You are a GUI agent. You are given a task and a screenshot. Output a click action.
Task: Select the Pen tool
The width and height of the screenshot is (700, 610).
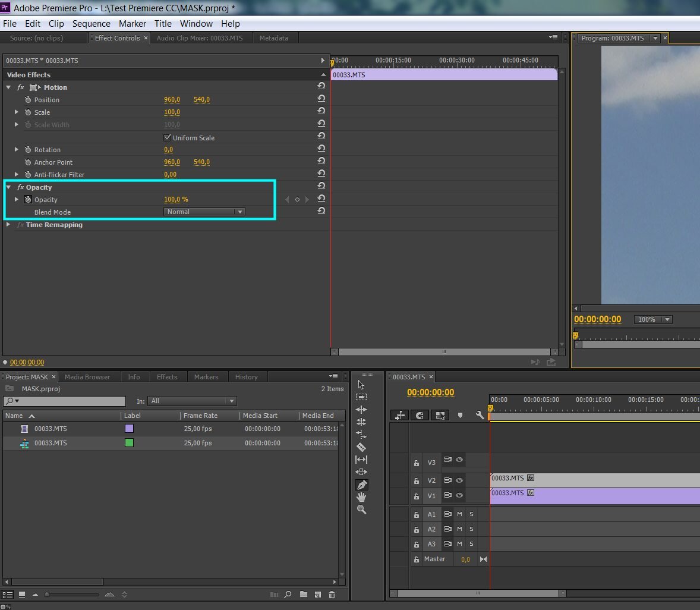[362, 485]
